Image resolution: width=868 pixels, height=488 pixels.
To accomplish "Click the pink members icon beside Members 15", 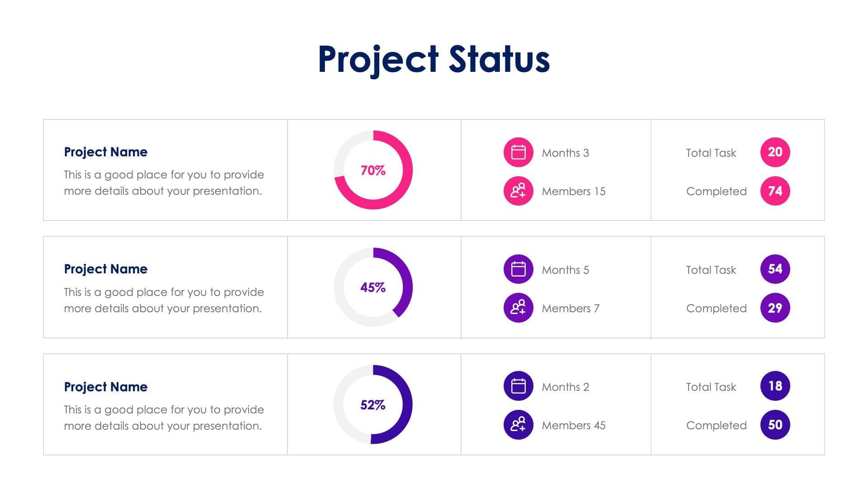I will pos(518,191).
